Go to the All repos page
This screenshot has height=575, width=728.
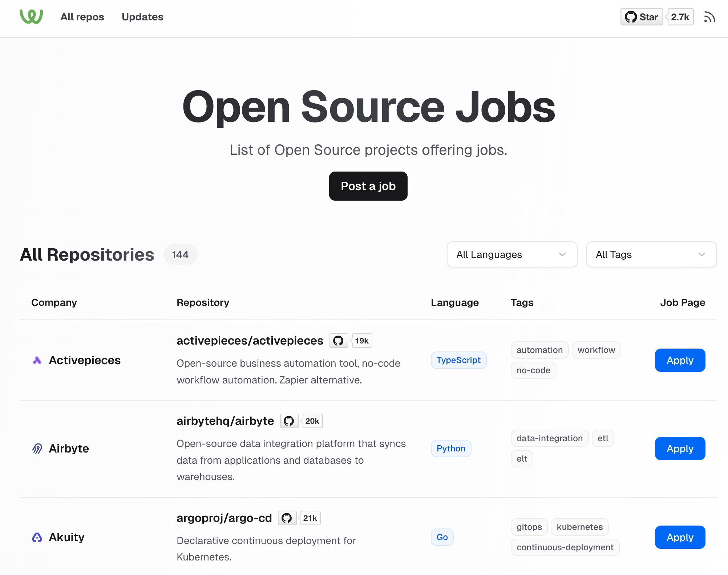(82, 17)
